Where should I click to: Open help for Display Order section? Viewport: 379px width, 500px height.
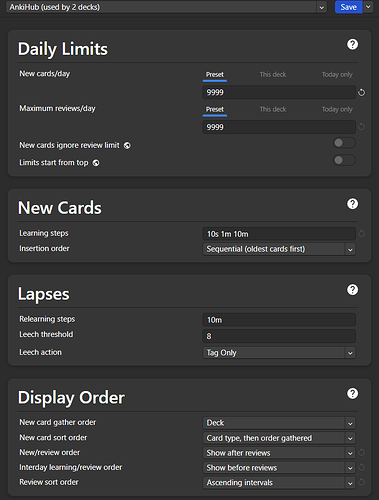pos(352,393)
